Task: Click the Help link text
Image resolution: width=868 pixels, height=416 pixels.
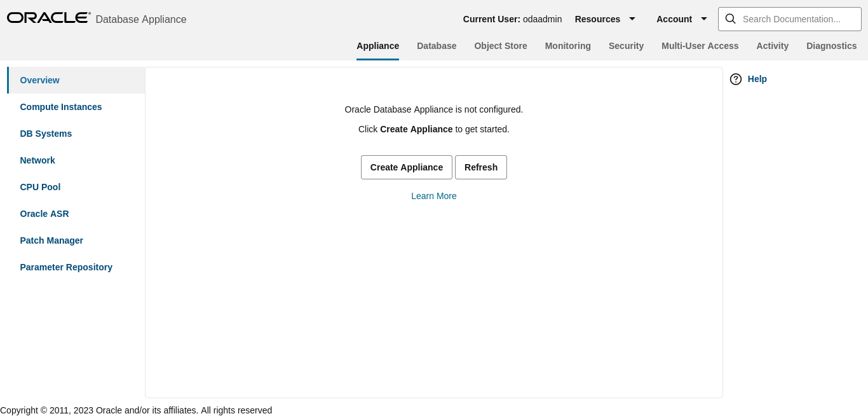Action: tap(757, 79)
